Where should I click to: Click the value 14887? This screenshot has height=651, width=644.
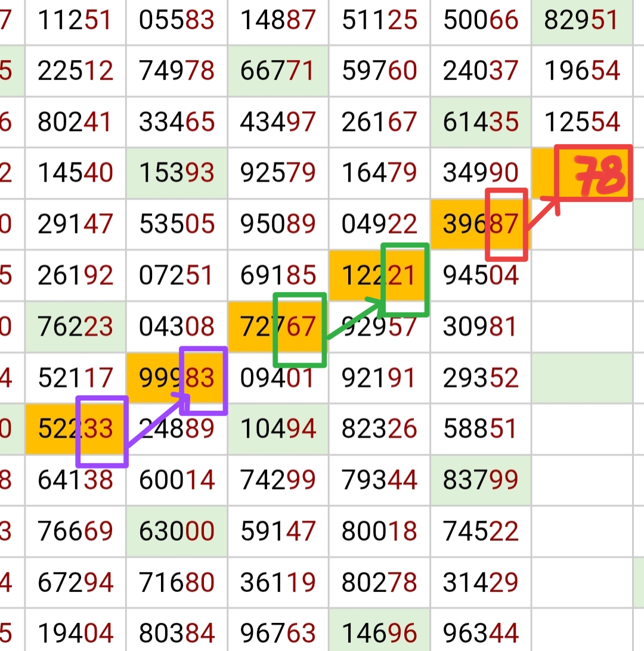pyautogui.click(x=278, y=20)
